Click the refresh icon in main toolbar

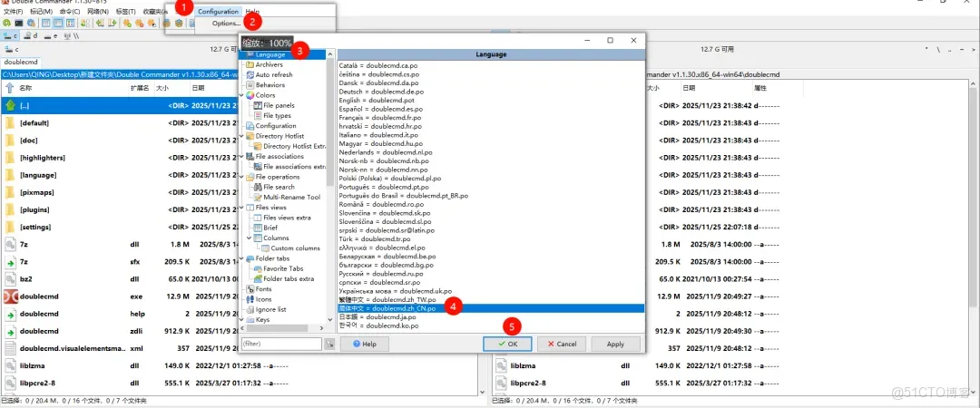[x=6, y=23]
